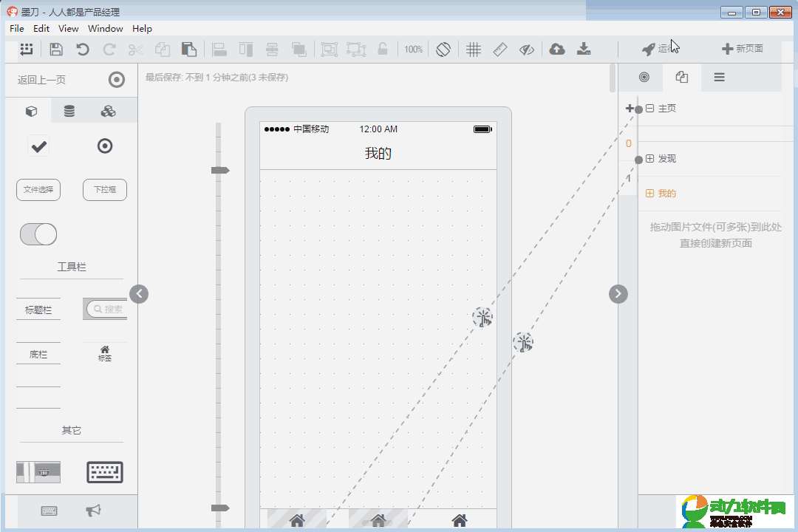The image size is (798, 532).
Task: Click the megaphone icon at bottom
Action: (94, 510)
